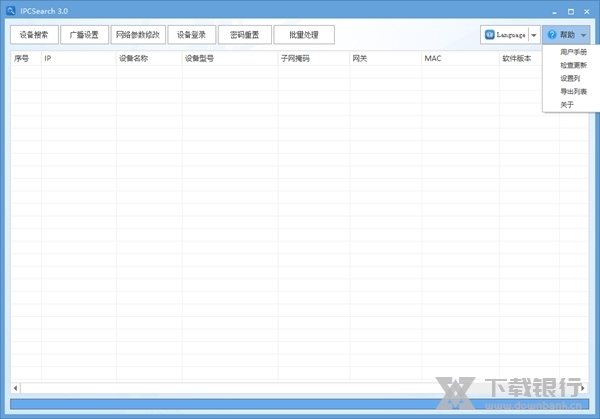Click the blue progress bar at bottom
The width and height of the screenshot is (600, 419).
[x=299, y=404]
